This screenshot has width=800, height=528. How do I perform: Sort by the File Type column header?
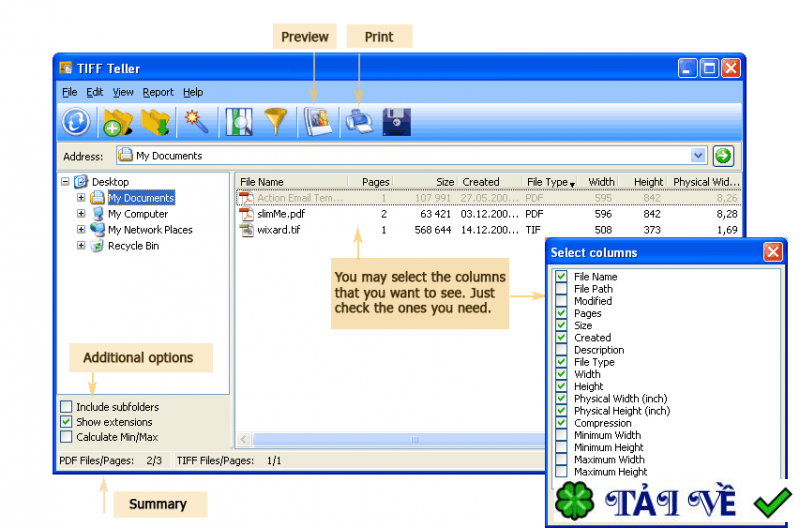pyautogui.click(x=551, y=182)
